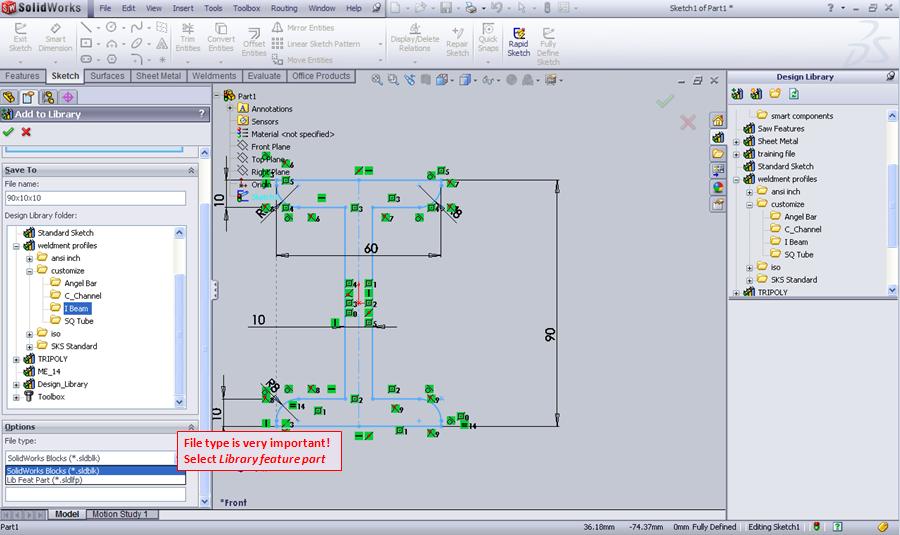The width and height of the screenshot is (900, 535).
Task: Open the File menu
Action: [105, 8]
